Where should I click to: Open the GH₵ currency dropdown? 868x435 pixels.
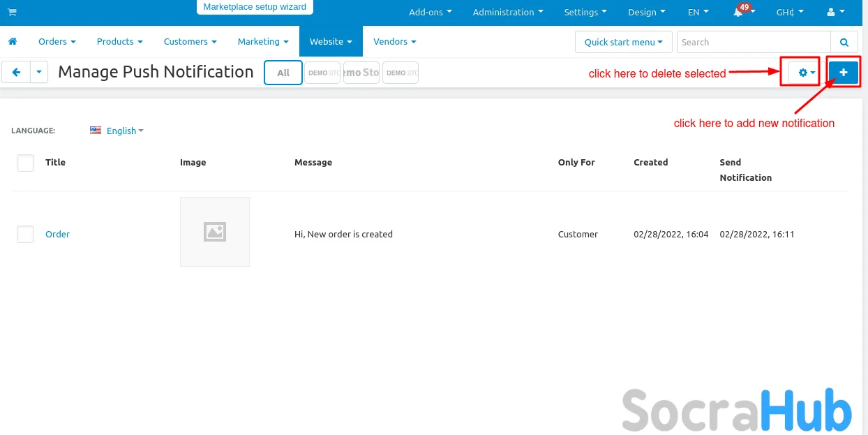[789, 13]
